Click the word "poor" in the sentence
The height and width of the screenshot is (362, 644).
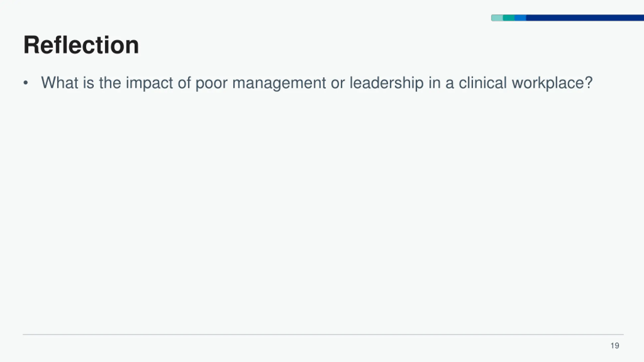pos(211,84)
